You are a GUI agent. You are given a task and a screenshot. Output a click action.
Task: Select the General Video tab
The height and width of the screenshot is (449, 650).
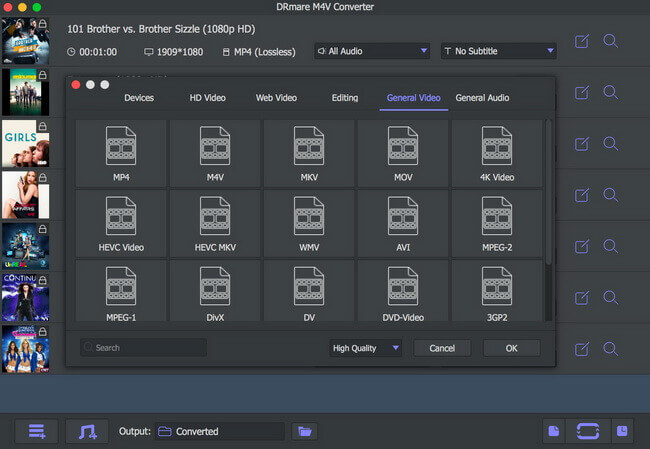(413, 98)
